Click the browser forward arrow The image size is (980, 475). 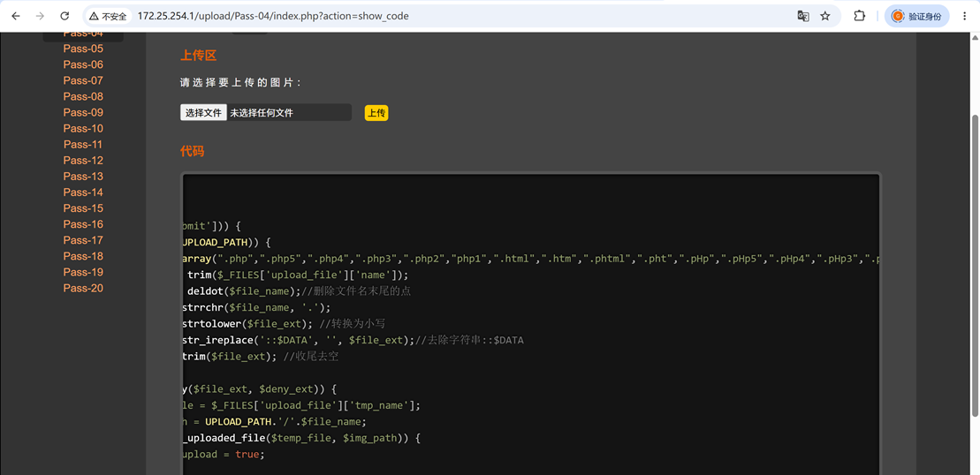[x=40, y=16]
